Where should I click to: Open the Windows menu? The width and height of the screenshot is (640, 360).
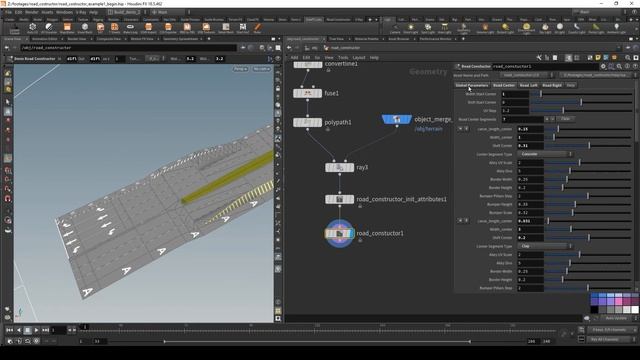click(64, 12)
